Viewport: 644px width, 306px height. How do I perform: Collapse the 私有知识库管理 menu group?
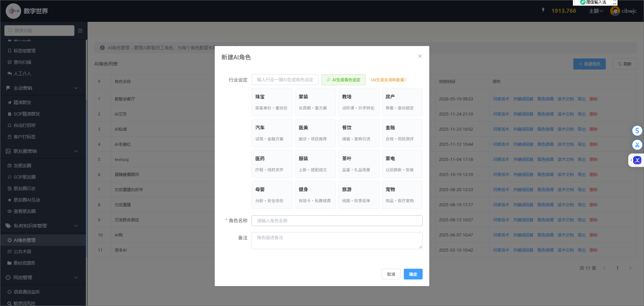[x=43, y=226]
